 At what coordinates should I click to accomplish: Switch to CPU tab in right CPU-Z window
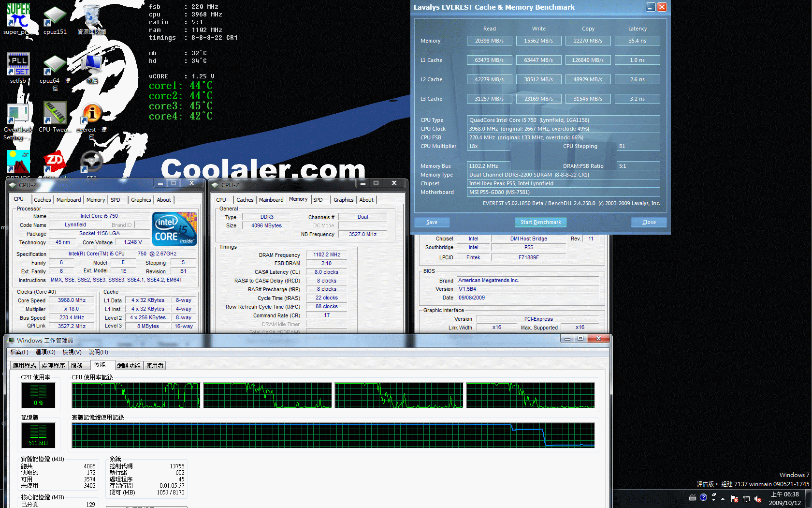point(221,200)
